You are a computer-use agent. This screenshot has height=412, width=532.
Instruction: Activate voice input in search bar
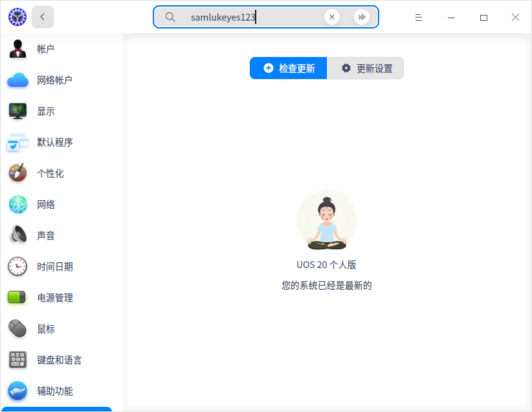(x=362, y=17)
